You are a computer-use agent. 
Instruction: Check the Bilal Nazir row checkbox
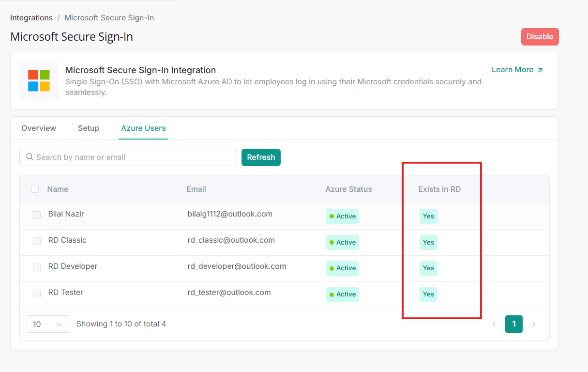[x=37, y=215]
